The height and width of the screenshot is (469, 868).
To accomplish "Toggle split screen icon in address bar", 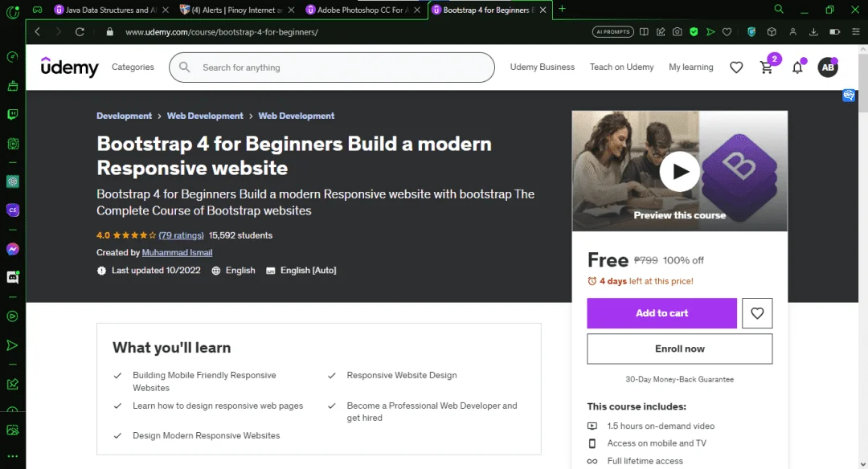I will (644, 31).
